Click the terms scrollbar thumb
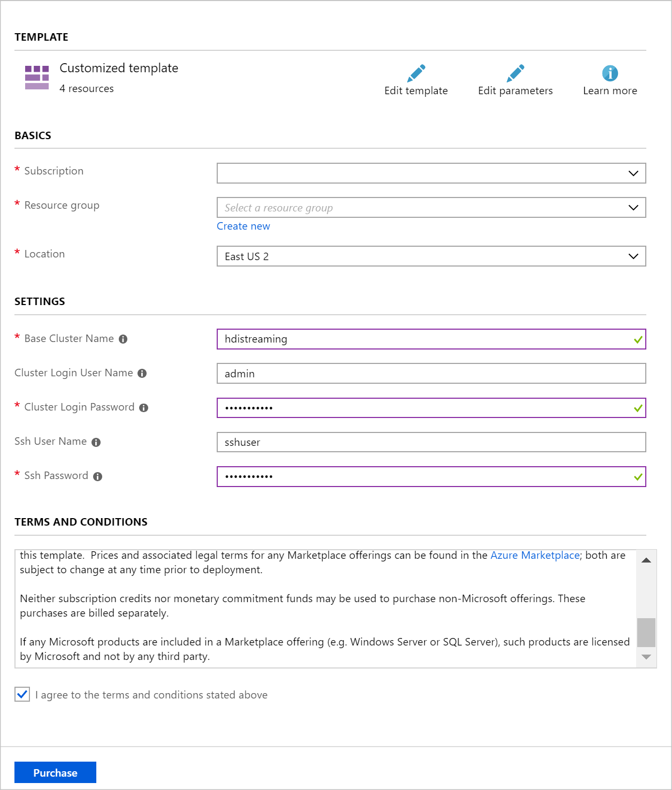The image size is (672, 790). (x=646, y=632)
